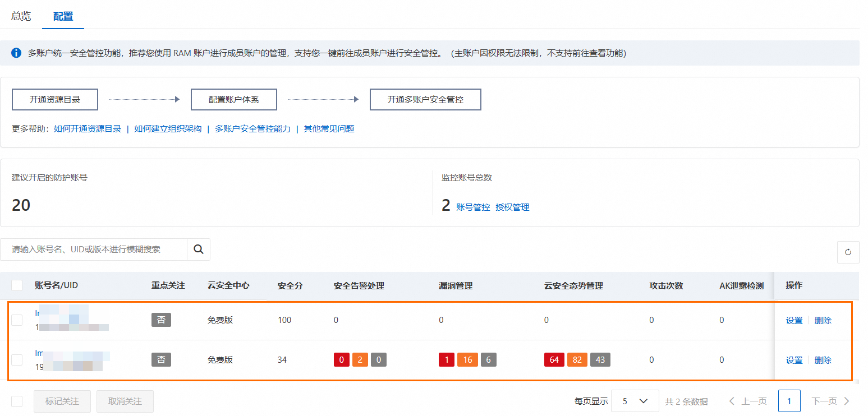The width and height of the screenshot is (868, 416).
Task: Toggle the bottom checkbox beside 标记关注
Action: pos(17,401)
